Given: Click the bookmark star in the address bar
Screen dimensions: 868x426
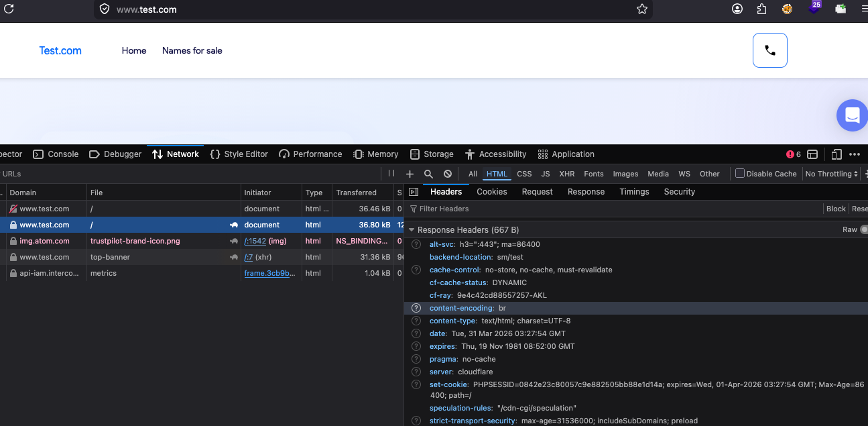Looking at the screenshot, I should (x=641, y=9).
